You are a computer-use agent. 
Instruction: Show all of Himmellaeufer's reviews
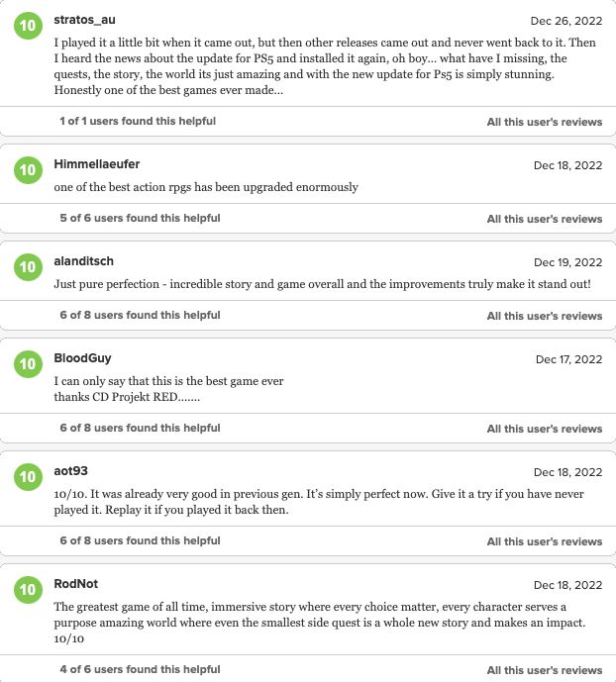tap(545, 219)
